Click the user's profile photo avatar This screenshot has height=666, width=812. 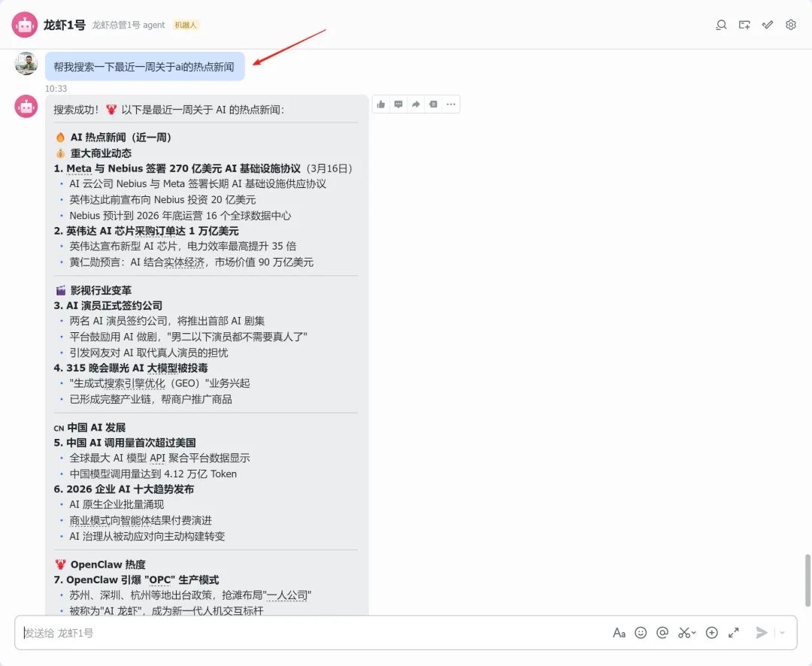pos(26,64)
